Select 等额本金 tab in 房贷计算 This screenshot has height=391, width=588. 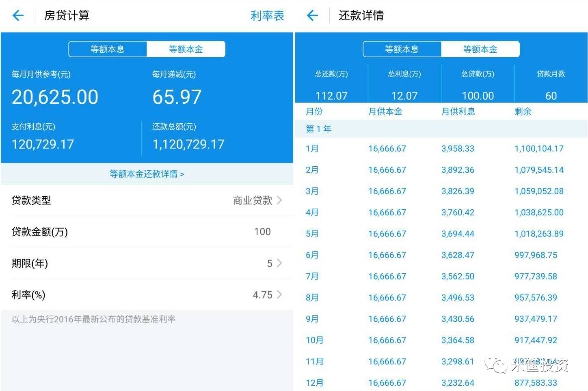pos(186,49)
